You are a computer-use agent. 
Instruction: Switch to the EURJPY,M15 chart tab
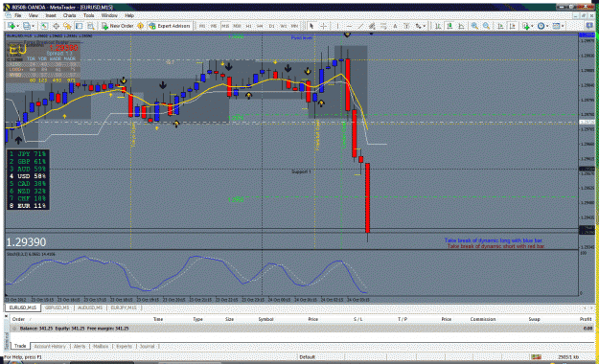[124, 307]
